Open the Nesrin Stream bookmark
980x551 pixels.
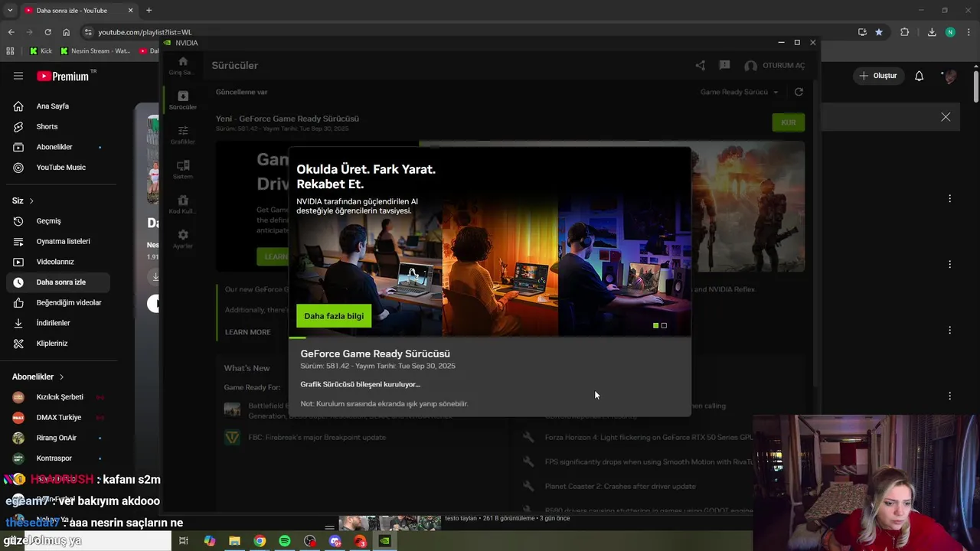tap(95, 51)
